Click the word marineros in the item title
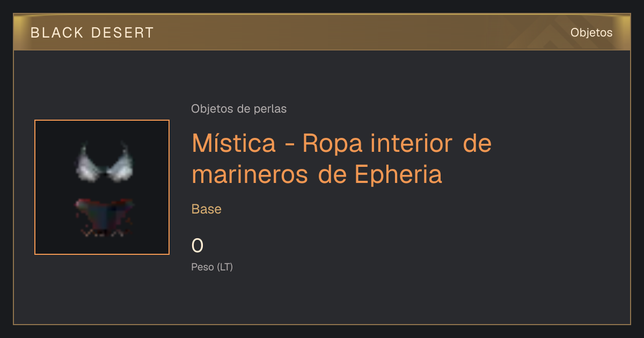Image resolution: width=644 pixels, height=338 pixels. pos(250,175)
